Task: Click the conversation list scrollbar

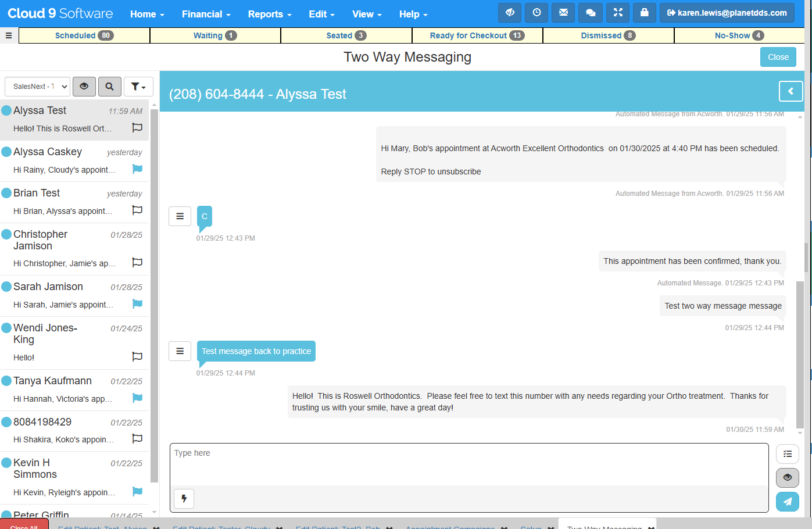Action: pos(154,296)
